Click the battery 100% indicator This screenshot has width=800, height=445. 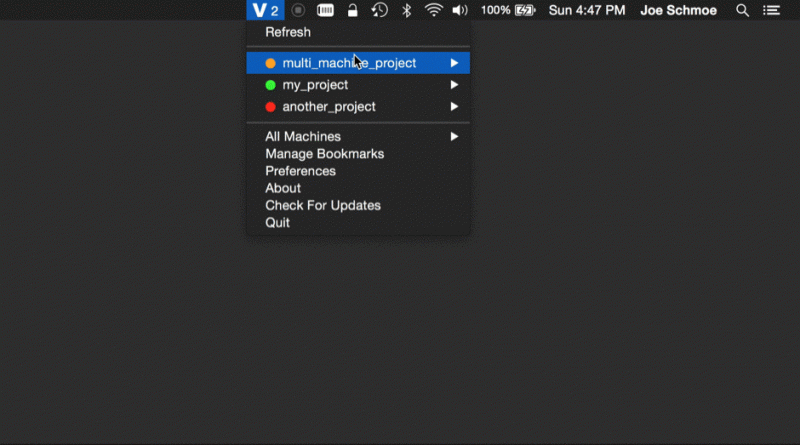click(509, 10)
